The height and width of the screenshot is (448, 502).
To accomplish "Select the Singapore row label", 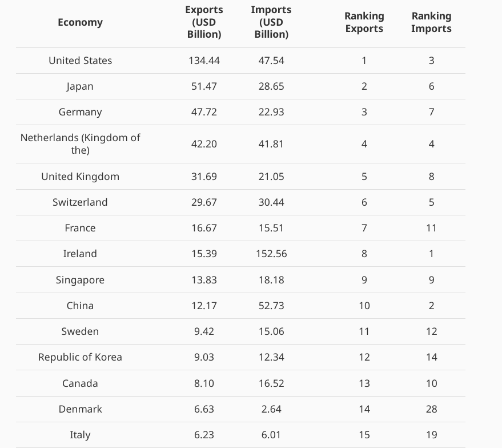I will pos(80,280).
